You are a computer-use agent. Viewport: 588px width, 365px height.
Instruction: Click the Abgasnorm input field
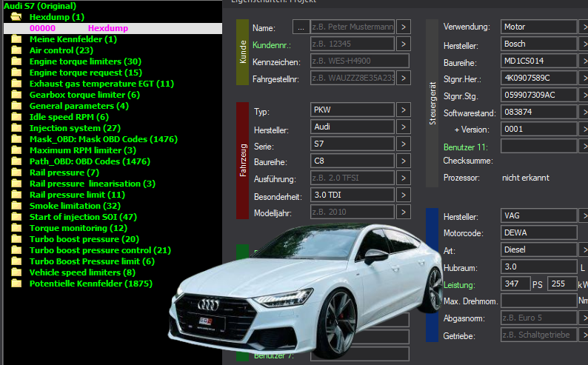[539, 318]
